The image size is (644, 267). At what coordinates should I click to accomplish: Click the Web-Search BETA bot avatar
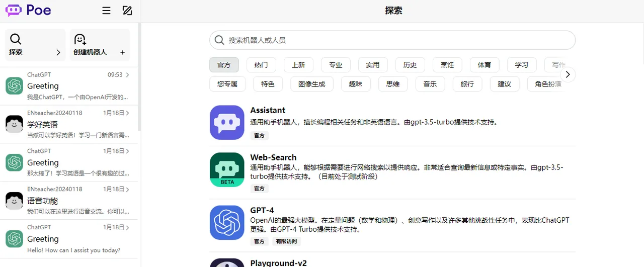[227, 169]
